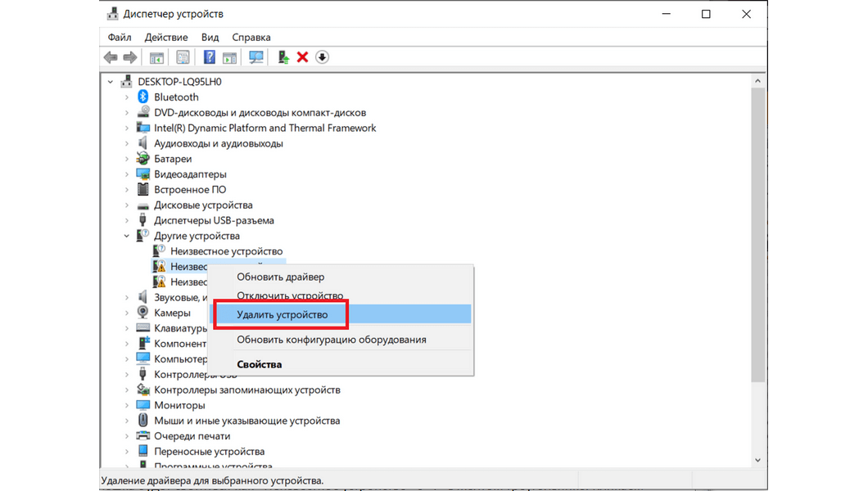Minimize the Диспетчер устройств window
The width and height of the screenshot is (868, 491).
tap(666, 14)
